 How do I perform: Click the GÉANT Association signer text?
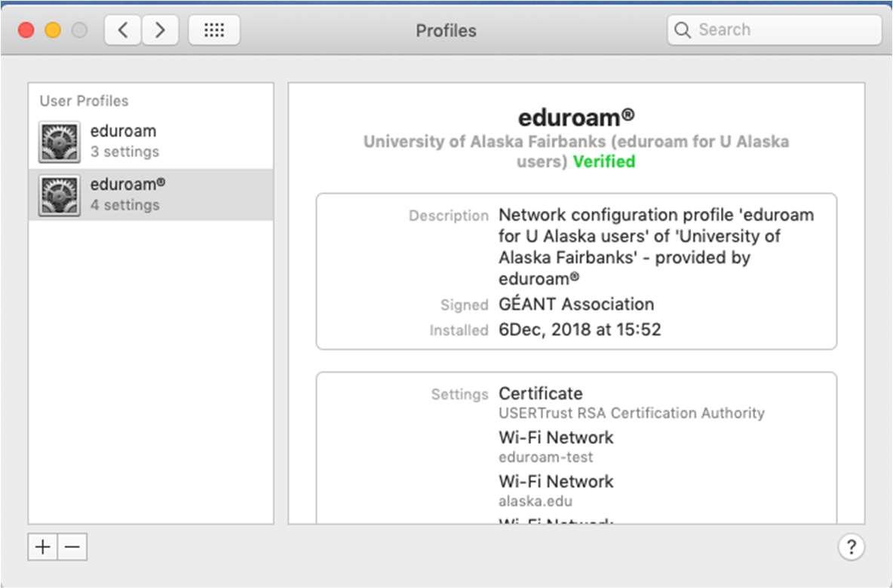coord(576,305)
